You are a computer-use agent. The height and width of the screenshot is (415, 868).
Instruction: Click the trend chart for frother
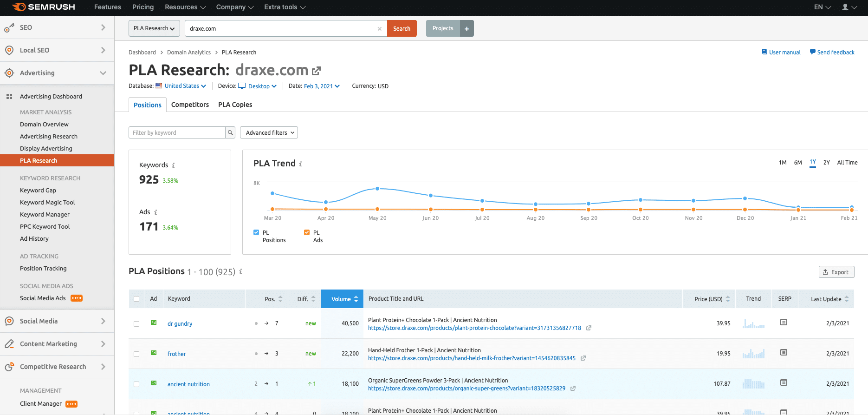click(x=753, y=354)
